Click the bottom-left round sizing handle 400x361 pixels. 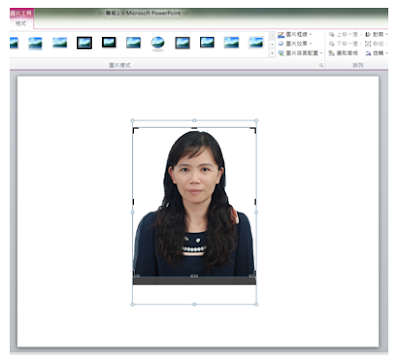(132, 304)
